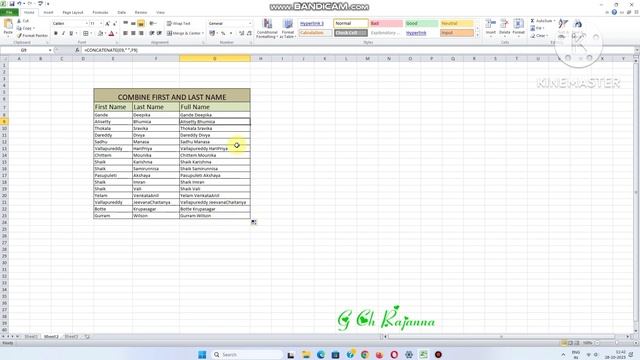Image resolution: width=640 pixels, height=360 pixels.
Task: Click the Decrease Indent icon
Action: (x=152, y=33)
